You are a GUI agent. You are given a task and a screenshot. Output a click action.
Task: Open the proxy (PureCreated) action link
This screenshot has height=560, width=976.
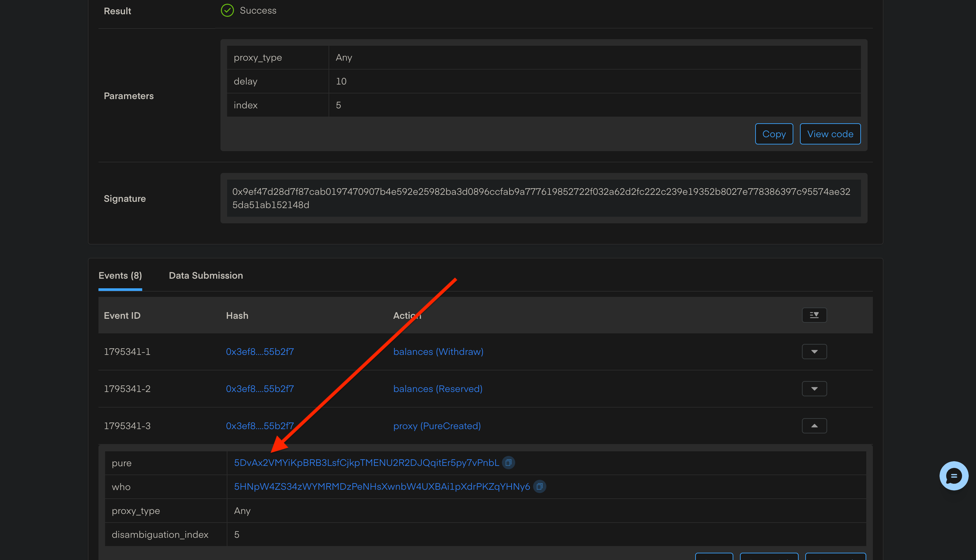pyautogui.click(x=437, y=425)
